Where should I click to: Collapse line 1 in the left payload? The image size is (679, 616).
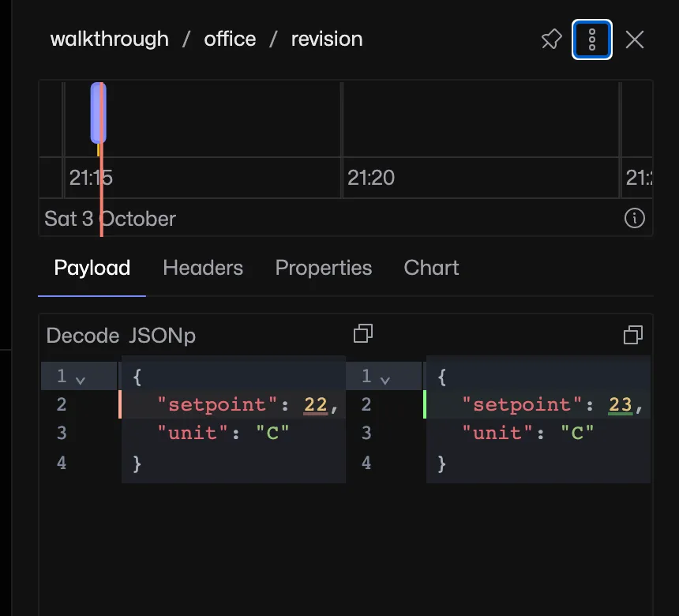[81, 381]
